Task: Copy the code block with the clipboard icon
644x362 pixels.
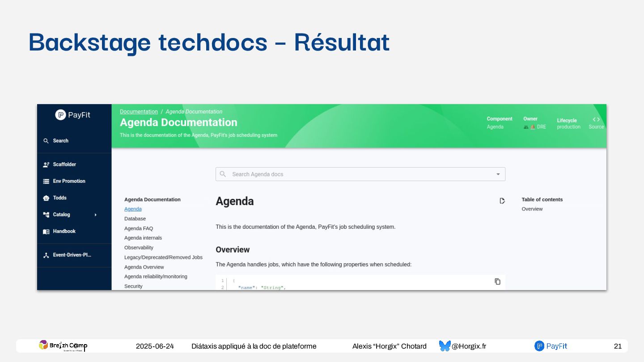Action: point(497,282)
